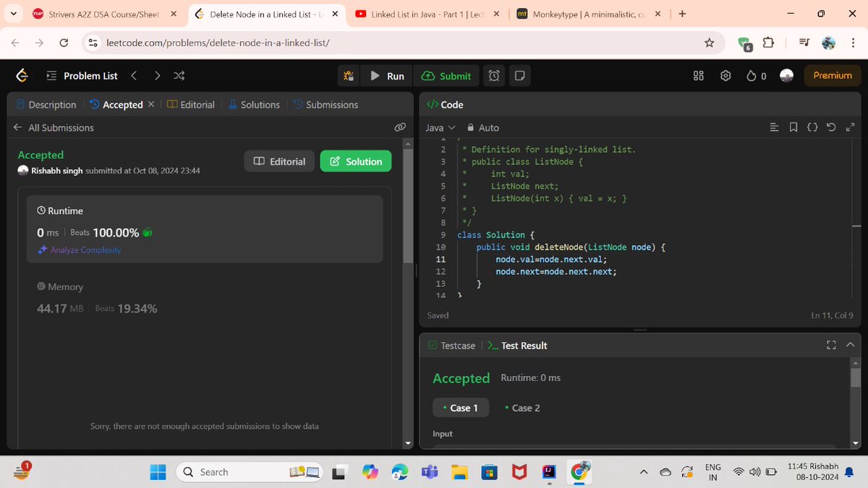Viewport: 868px width, 488px height.
Task: Open browser extensions puzzle icon
Action: coord(768,43)
